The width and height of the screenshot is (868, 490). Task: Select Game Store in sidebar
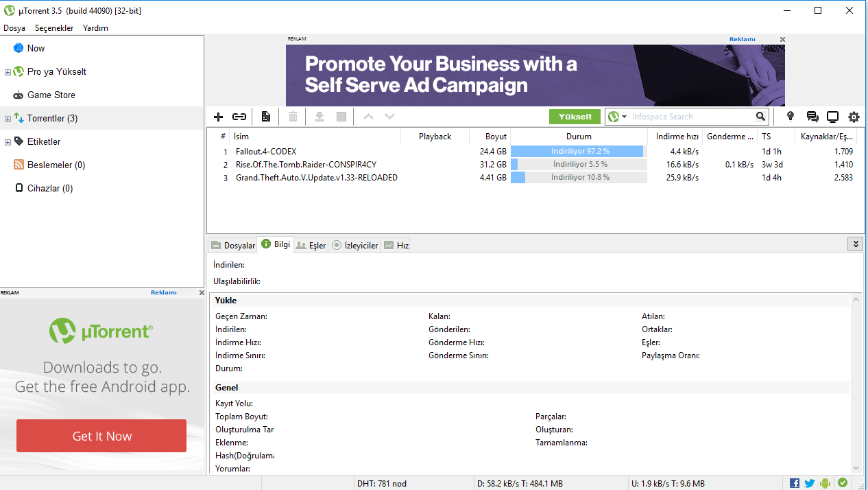(x=51, y=95)
